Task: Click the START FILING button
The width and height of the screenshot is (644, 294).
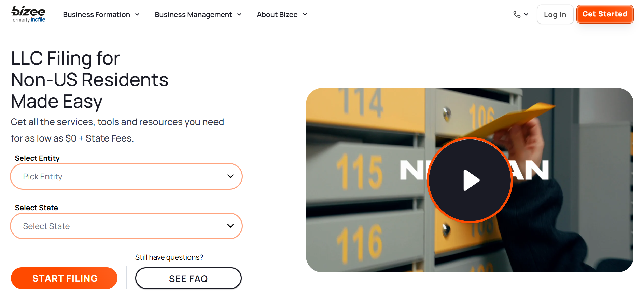Action: click(64, 278)
